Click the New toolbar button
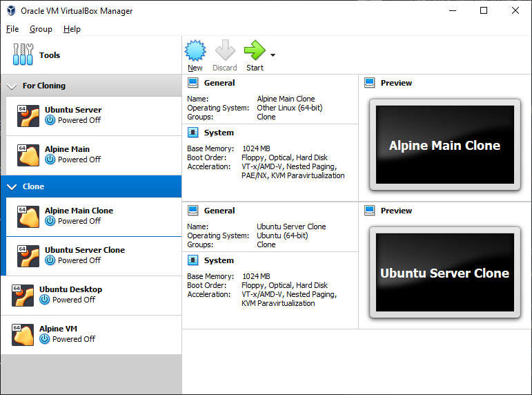This screenshot has height=395, width=532. pyautogui.click(x=195, y=55)
